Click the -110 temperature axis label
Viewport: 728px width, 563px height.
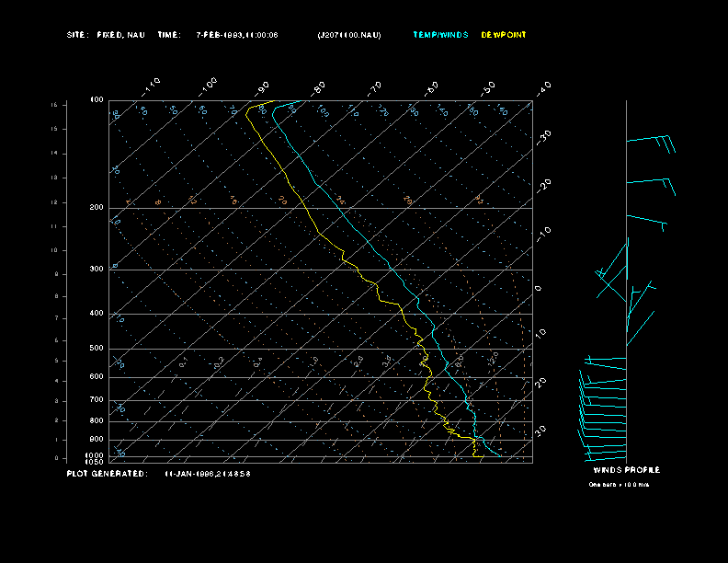click(152, 85)
